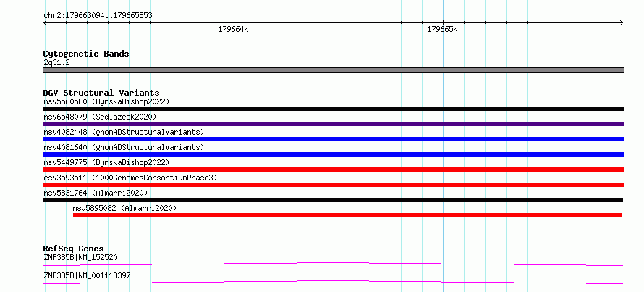Select the red nsv5895082 variant bar
Image resolution: width=644 pixels, height=292 pixels.
347,215
